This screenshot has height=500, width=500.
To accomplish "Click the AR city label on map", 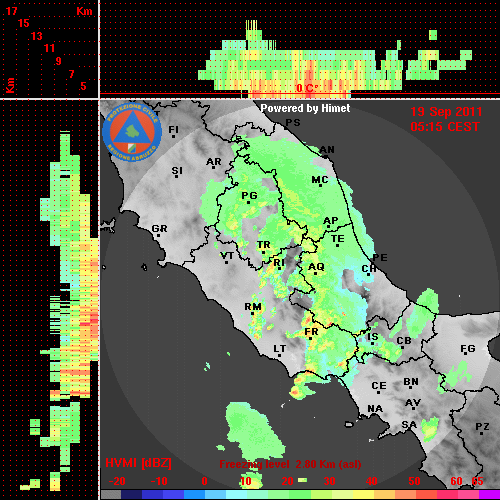I will point(214,162).
